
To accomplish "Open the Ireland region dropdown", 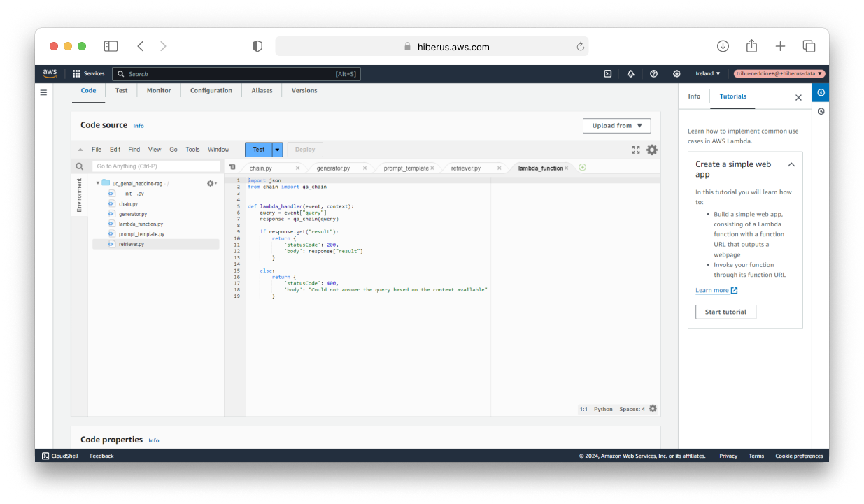I will (707, 73).
